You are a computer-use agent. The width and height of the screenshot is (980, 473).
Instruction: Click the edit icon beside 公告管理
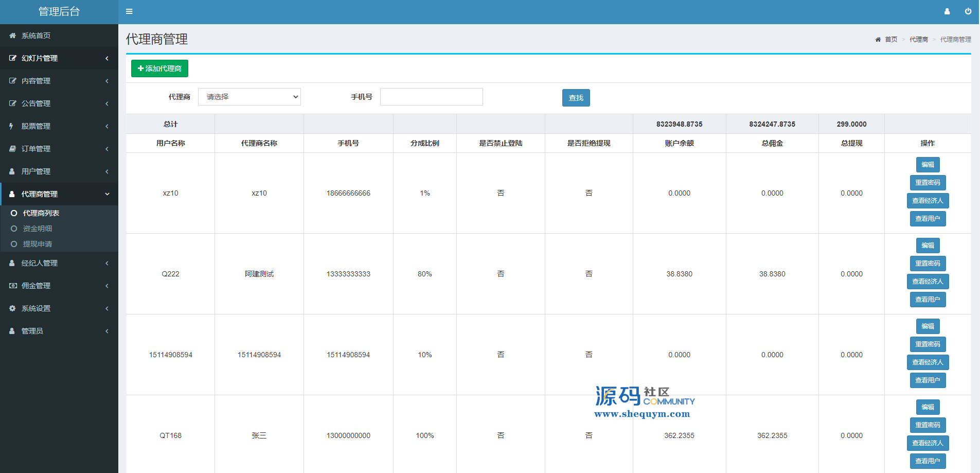tap(12, 103)
